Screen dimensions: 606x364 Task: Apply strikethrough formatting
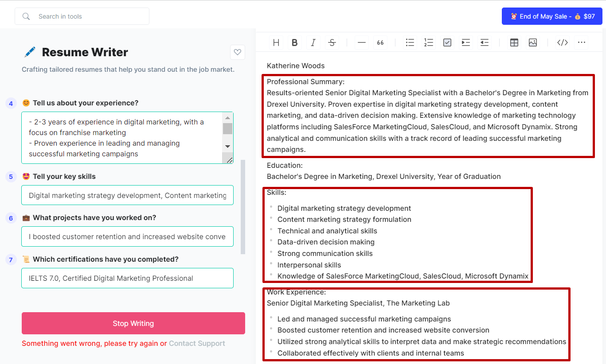(x=332, y=43)
